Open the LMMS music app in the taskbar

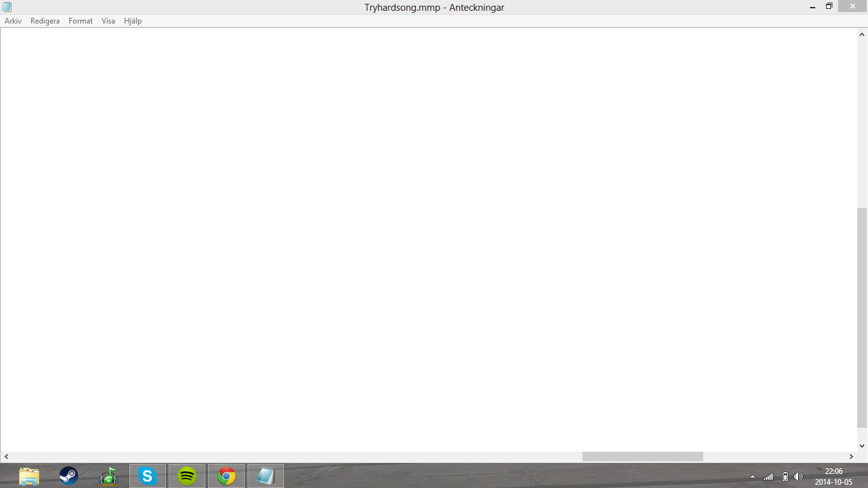[108, 476]
